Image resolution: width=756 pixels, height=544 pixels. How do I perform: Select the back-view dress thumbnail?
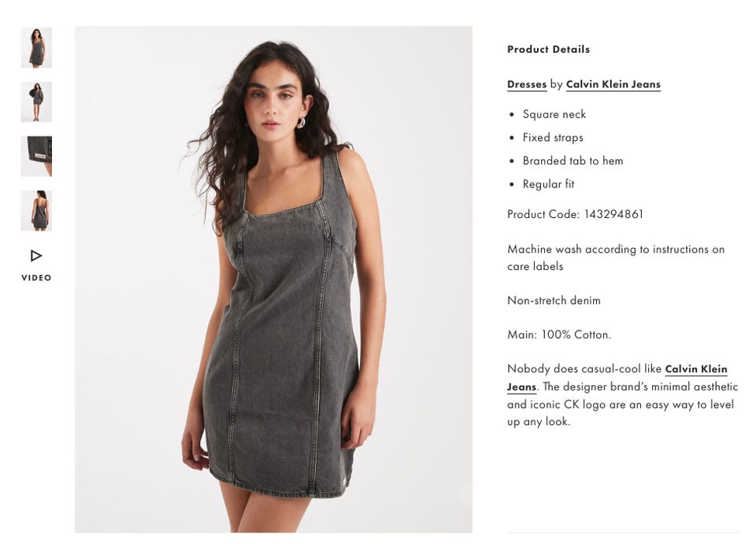[x=36, y=210]
